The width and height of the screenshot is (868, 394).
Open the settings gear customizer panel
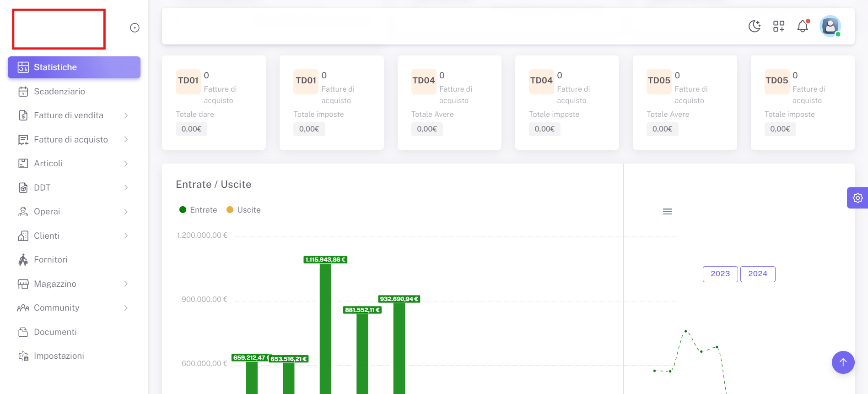[857, 198]
